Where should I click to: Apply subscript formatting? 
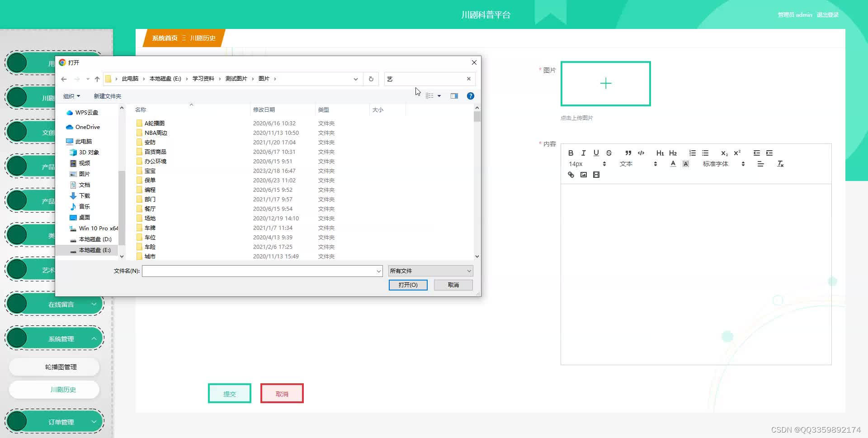(x=724, y=153)
